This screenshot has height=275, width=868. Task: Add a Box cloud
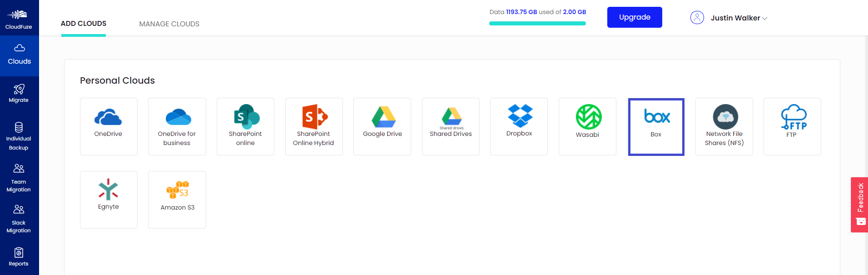coord(656,127)
